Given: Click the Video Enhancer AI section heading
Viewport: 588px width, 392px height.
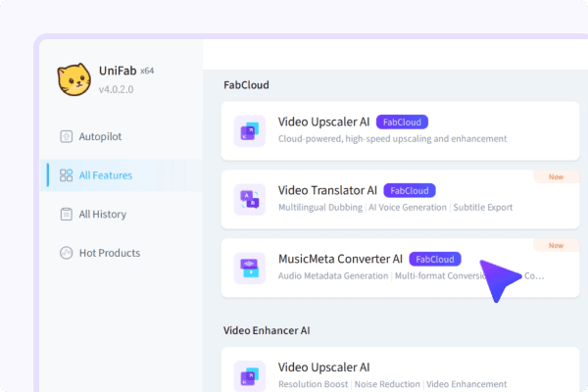Looking at the screenshot, I should coord(267,330).
